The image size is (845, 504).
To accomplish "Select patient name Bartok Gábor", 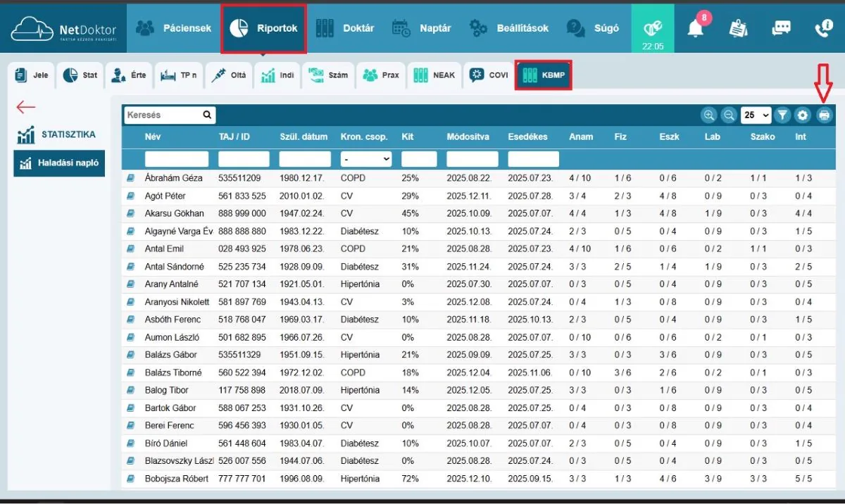I will click(x=170, y=408).
